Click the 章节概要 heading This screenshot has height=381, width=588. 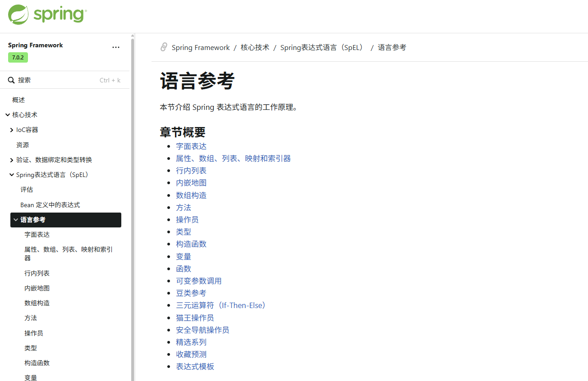[183, 132]
